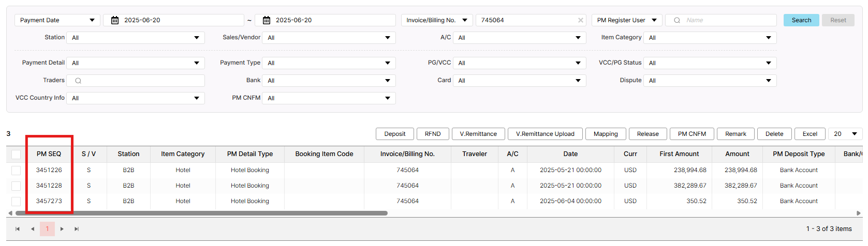
Task: Click the Traders search input field
Action: 140,81
